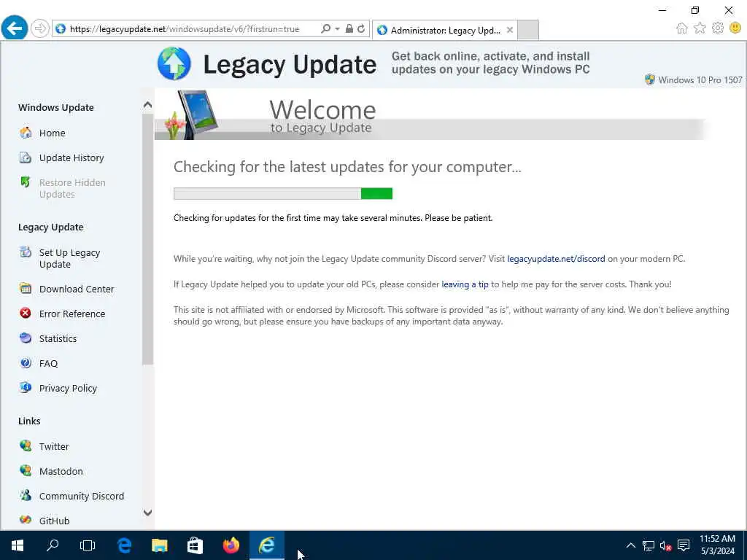Open the Windows Start menu
The width and height of the screenshot is (747, 560).
18,545
